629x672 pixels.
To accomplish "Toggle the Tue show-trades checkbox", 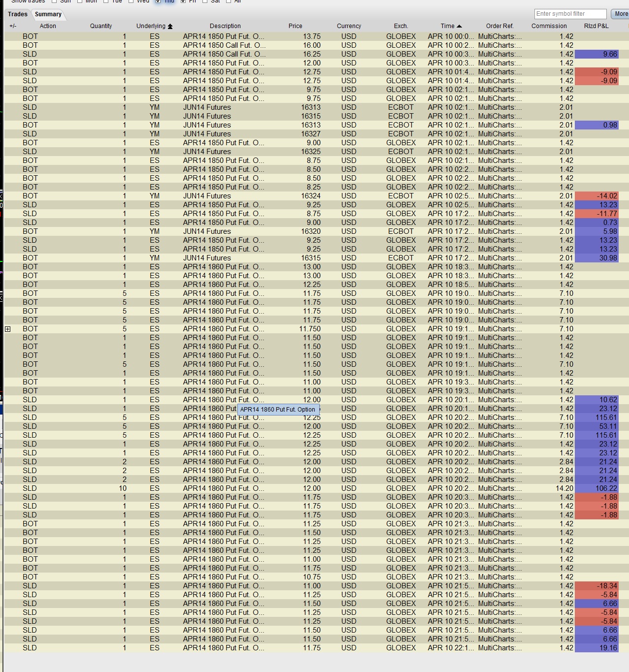I will (106, 1).
